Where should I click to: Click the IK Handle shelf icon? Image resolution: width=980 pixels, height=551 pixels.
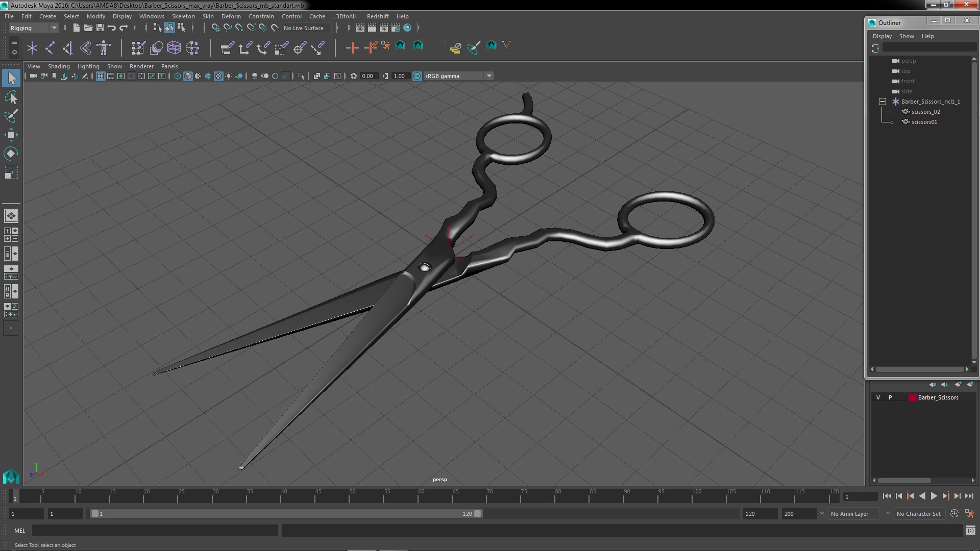[68, 48]
